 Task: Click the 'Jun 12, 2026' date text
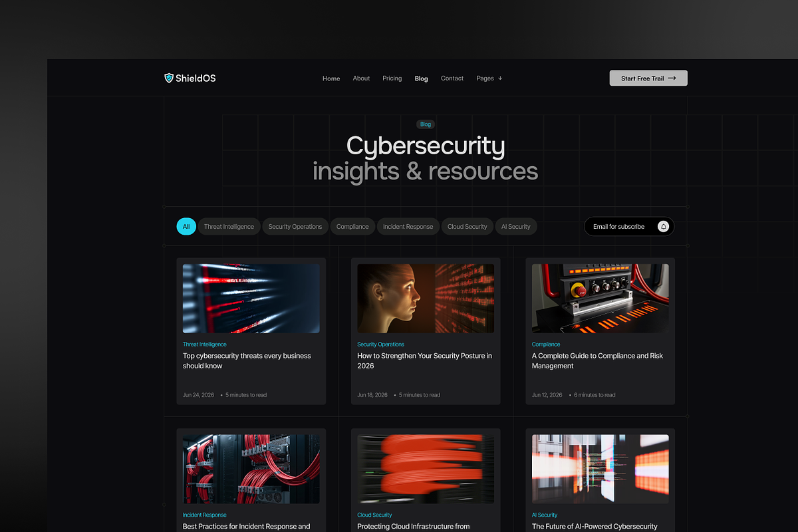(x=547, y=395)
